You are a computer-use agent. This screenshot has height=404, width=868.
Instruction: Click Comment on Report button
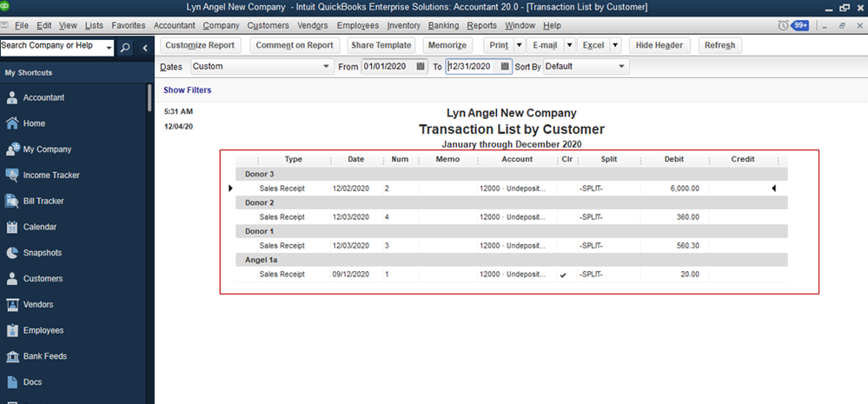[295, 45]
